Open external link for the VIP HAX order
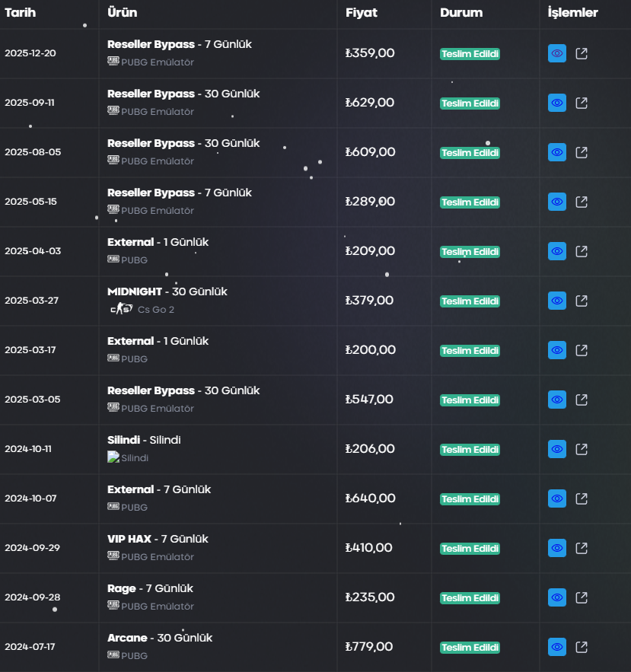The image size is (631, 672). (582, 548)
